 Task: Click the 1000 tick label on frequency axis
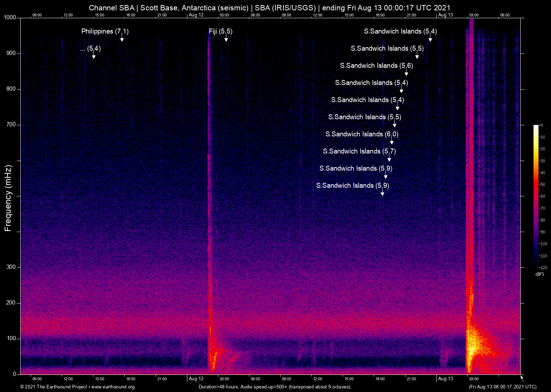tap(10, 17)
